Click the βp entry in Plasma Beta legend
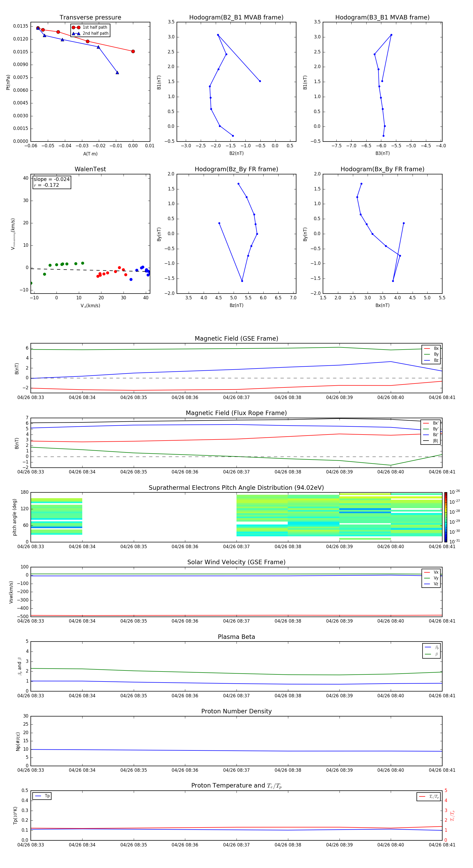473x868 pixels. point(431,647)
